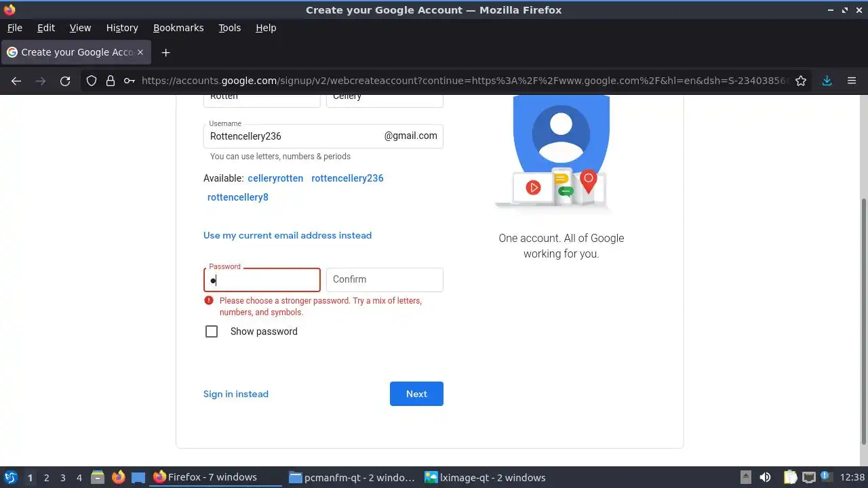Choose suggested username rottencellery8
868x488 pixels.
(238, 197)
